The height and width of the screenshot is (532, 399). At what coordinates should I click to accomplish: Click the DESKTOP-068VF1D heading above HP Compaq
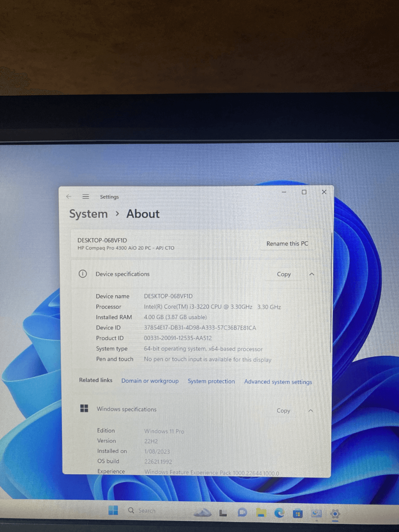tap(102, 240)
